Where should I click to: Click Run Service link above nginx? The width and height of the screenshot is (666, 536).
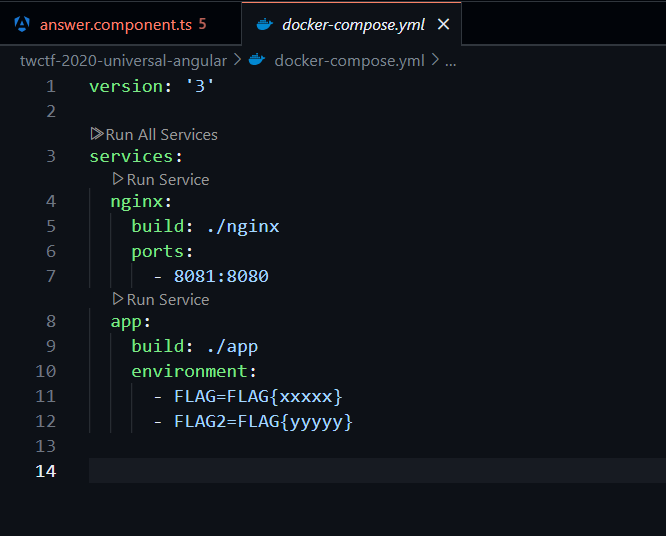[168, 179]
